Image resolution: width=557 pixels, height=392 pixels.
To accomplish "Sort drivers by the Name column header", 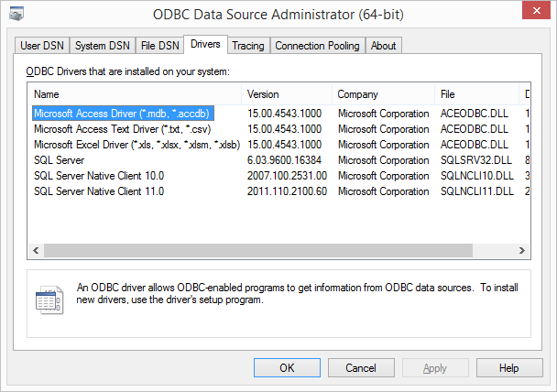I will pos(135,94).
